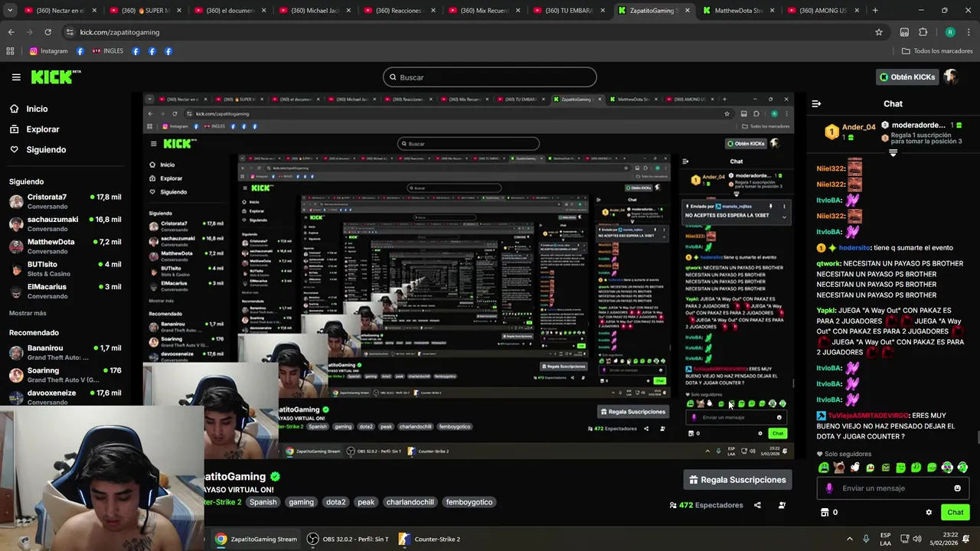Open INGLES bookmark
980x551 pixels.
107,51
